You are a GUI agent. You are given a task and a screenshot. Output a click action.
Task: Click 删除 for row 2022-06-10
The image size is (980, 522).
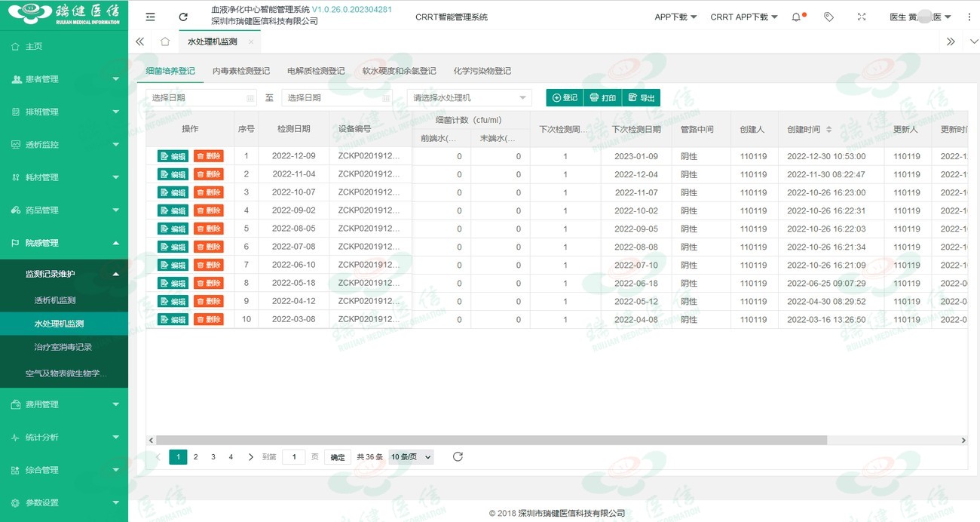tap(209, 265)
